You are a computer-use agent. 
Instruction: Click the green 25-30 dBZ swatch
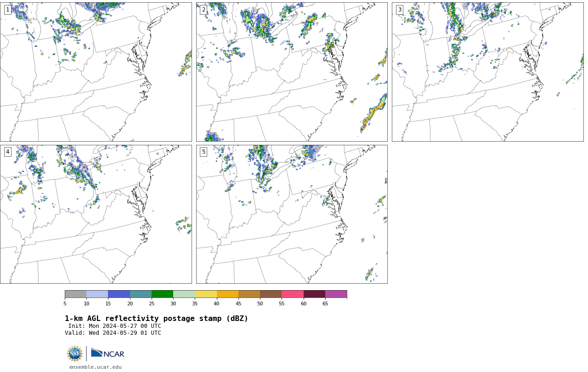(162, 294)
